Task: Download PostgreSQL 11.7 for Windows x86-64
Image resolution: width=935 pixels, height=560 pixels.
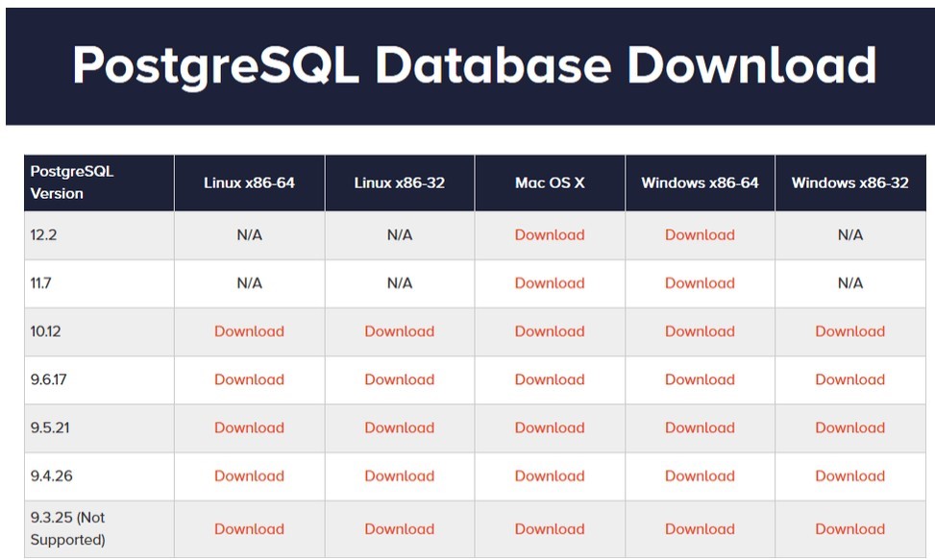Action: [x=700, y=283]
